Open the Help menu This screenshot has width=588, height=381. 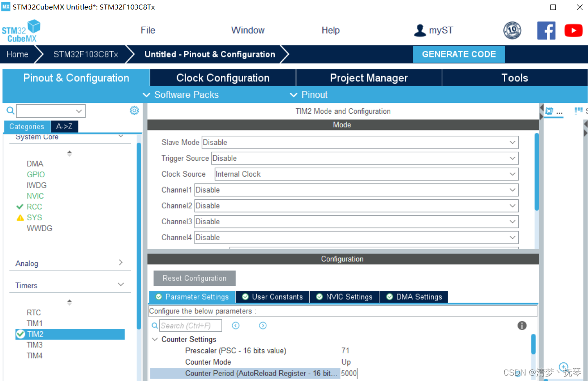(x=330, y=30)
